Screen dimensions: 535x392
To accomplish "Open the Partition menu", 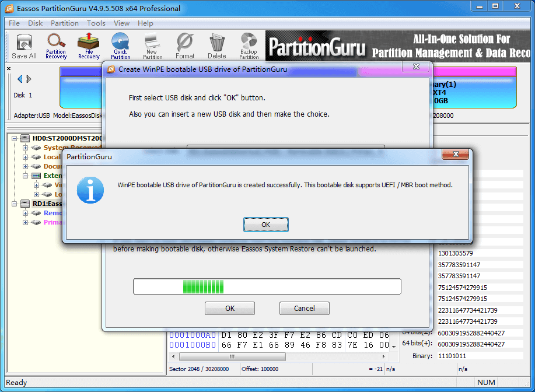I will 65,23.
